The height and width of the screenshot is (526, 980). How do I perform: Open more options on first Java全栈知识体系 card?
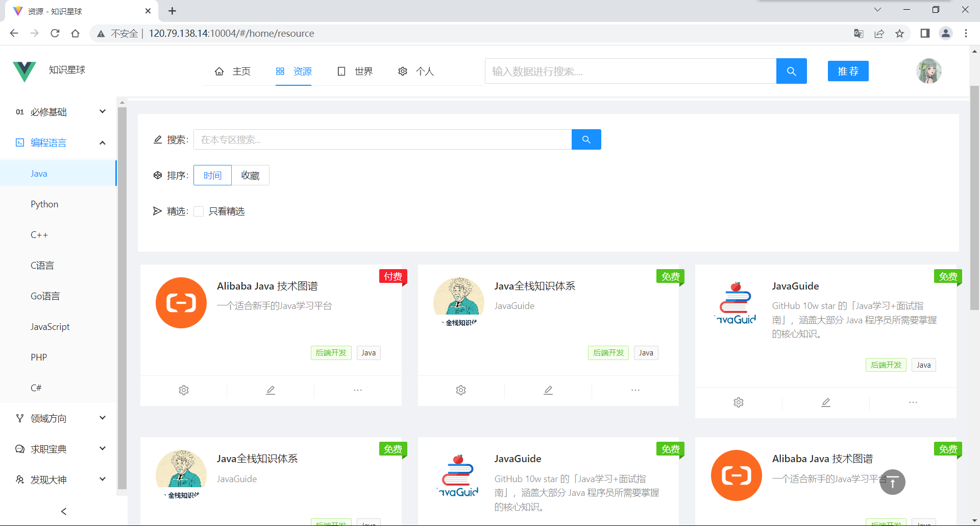(x=635, y=390)
